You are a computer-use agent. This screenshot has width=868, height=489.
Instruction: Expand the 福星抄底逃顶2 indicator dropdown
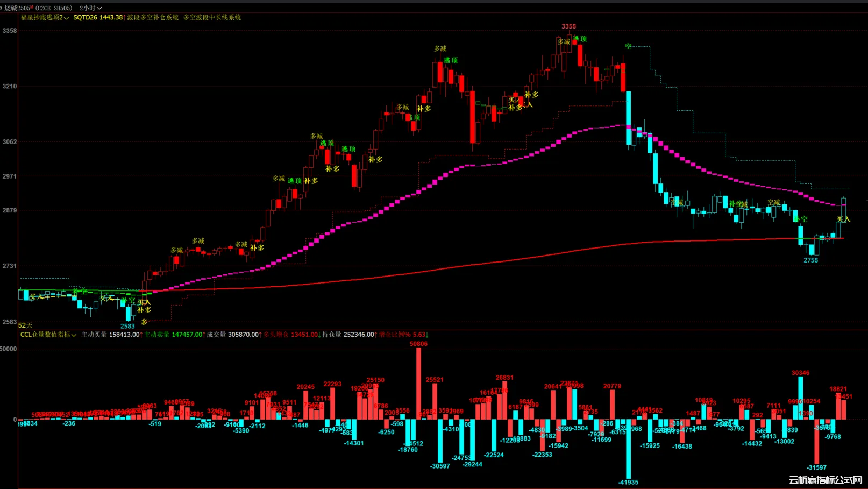[x=45, y=18]
